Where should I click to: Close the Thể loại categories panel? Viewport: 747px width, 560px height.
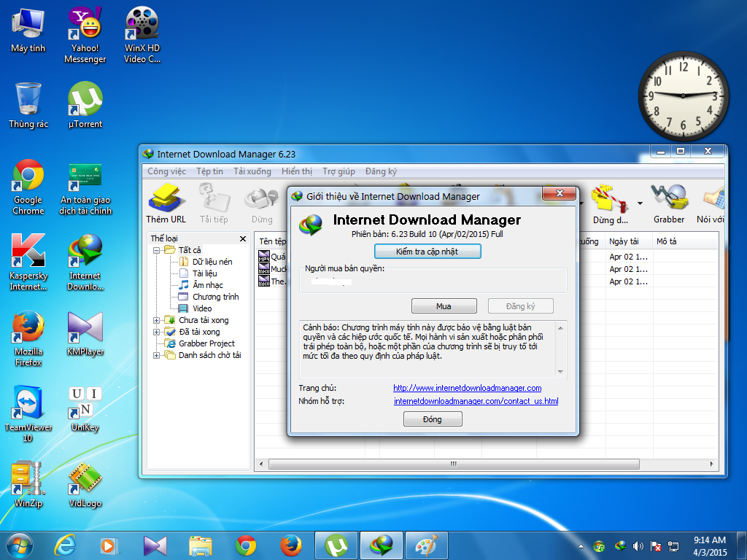point(243,238)
